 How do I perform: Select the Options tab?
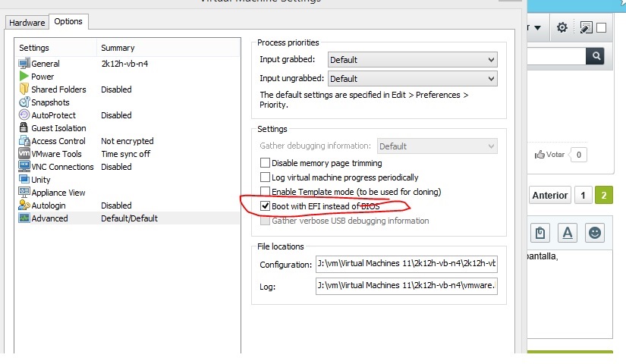[x=68, y=21]
